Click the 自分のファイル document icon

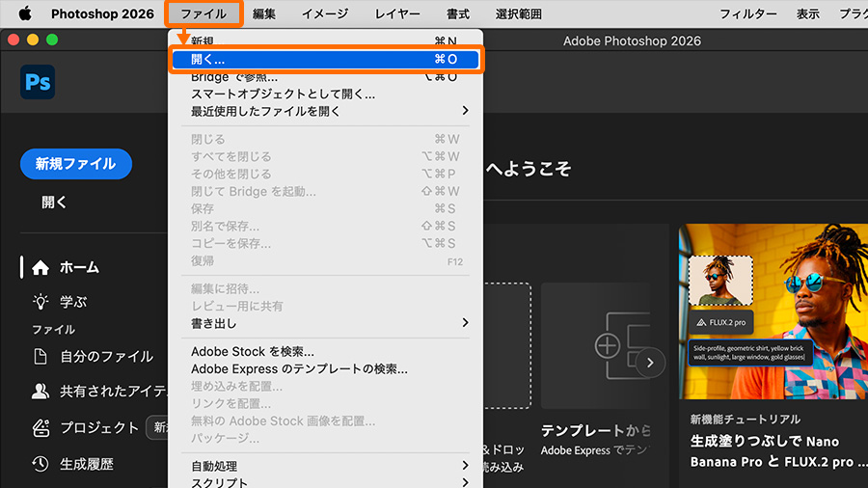[x=40, y=356]
